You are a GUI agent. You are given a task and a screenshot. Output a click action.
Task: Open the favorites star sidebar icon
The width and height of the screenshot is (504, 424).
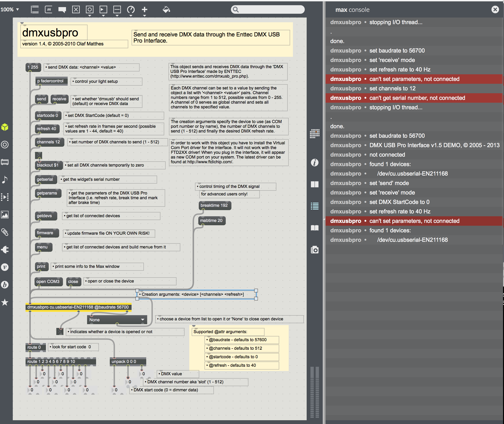point(5,302)
